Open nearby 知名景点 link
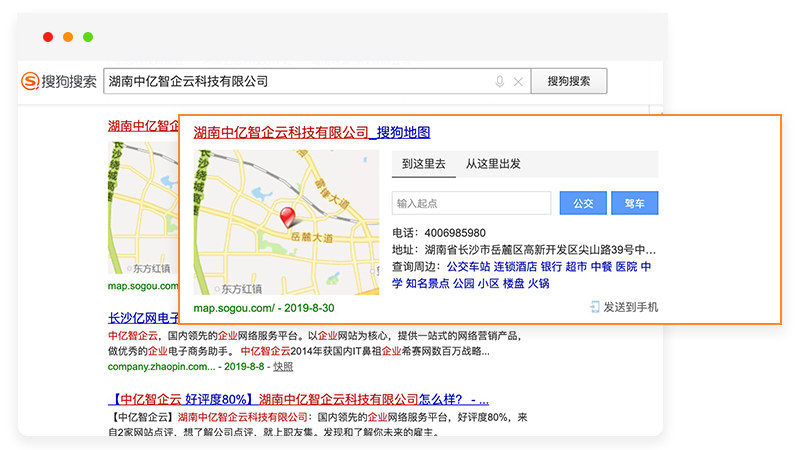 click(x=427, y=284)
